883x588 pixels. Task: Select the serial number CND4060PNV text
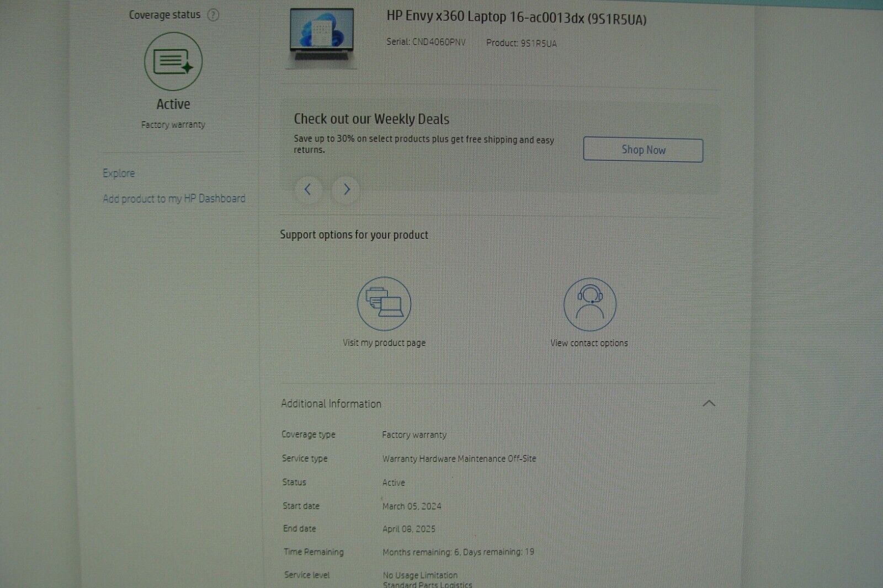pyautogui.click(x=439, y=42)
